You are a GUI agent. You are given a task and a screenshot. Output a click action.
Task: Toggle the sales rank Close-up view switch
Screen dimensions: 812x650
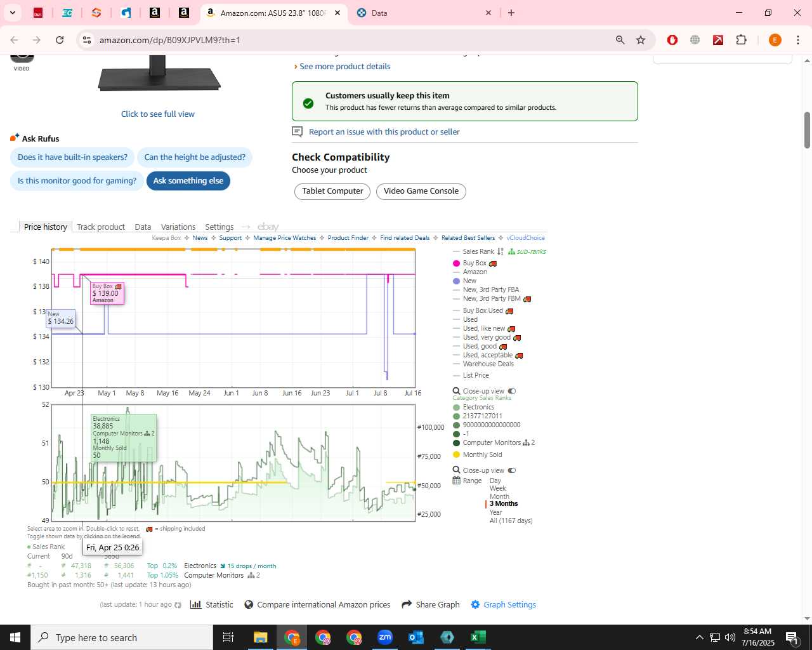pos(512,470)
